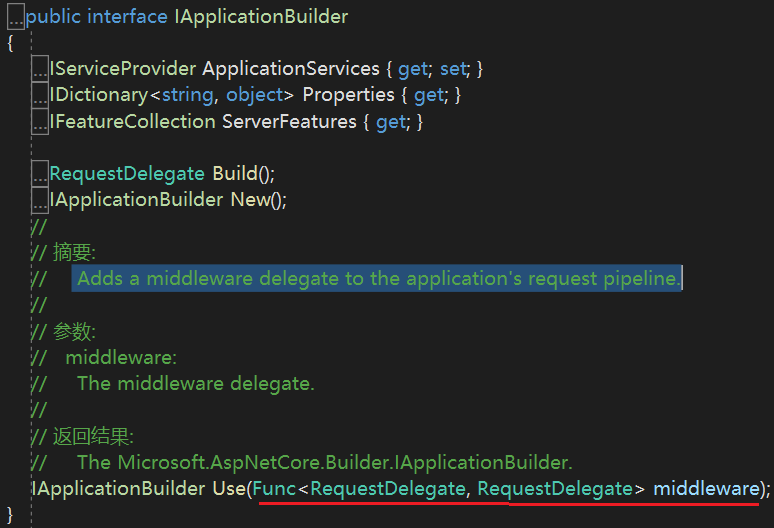774x528 pixels.
Task: Click the 参数: comment heading
Action: coord(74,332)
